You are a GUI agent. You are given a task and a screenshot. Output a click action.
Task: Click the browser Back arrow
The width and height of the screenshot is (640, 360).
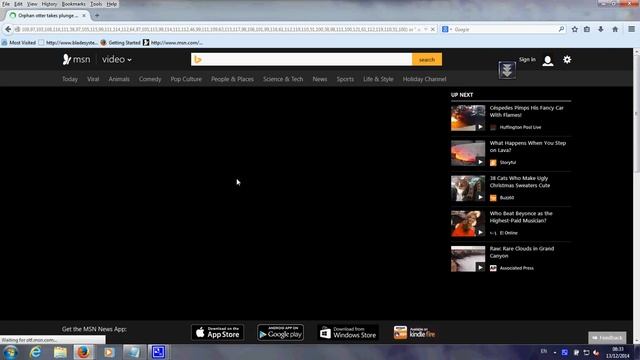tap(8, 29)
